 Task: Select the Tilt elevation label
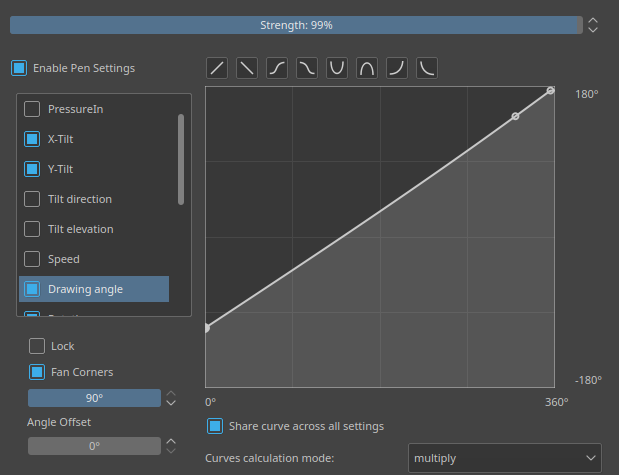tap(81, 229)
